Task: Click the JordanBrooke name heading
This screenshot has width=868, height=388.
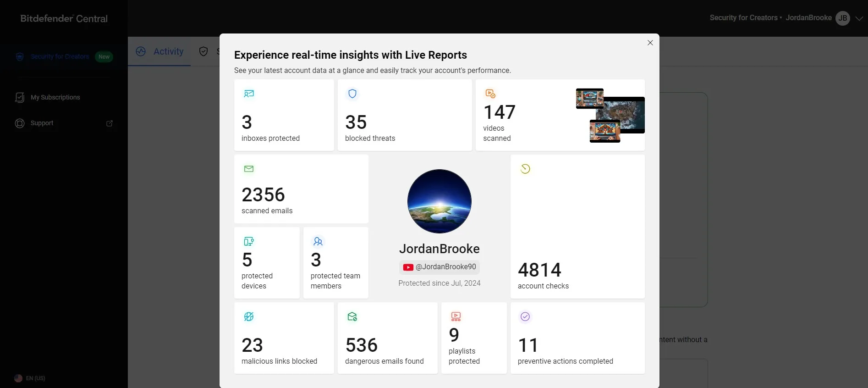Action: pyautogui.click(x=439, y=249)
